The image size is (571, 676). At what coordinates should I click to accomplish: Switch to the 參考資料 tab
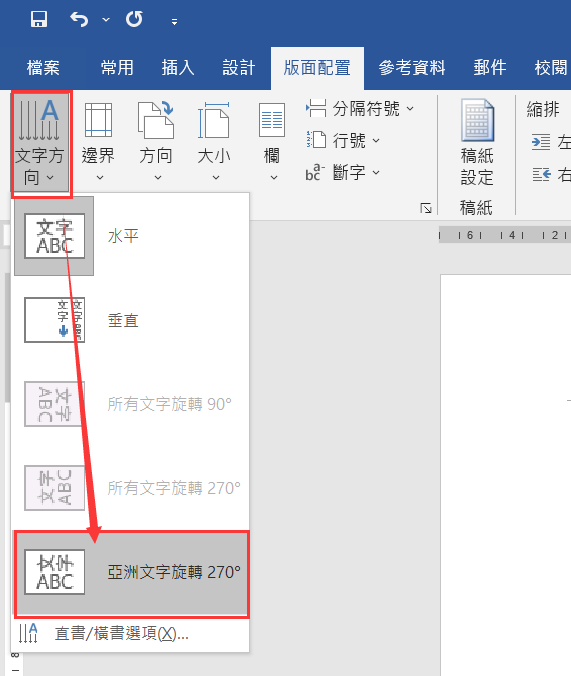click(412, 68)
